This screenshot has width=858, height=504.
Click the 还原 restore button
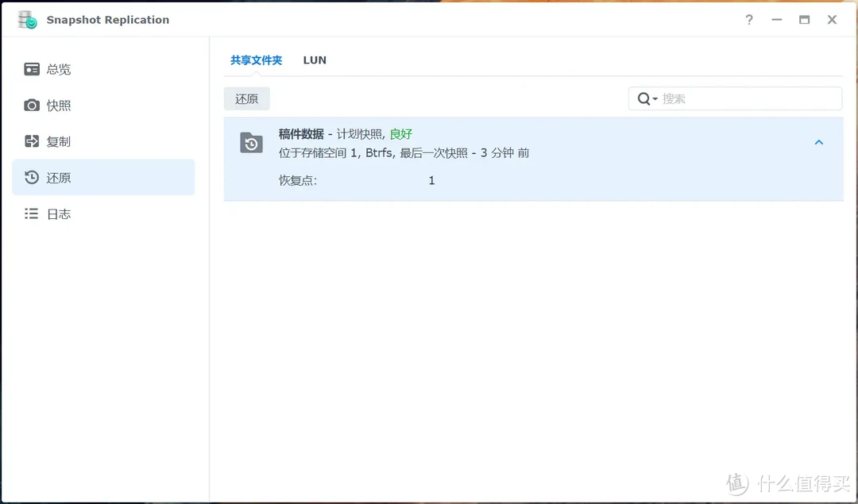pos(246,98)
